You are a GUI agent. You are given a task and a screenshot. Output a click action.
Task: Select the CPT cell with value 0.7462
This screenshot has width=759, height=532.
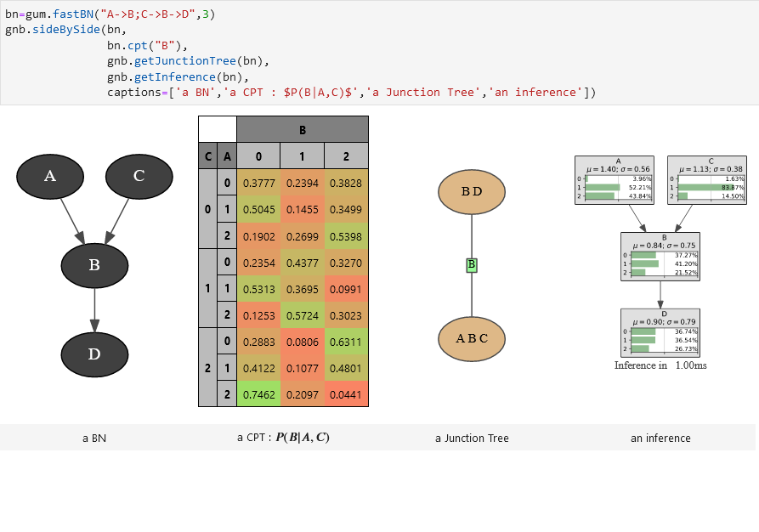[261, 395]
